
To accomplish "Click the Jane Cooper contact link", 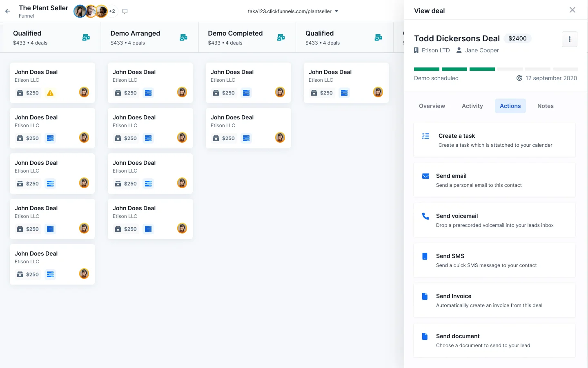I will pyautogui.click(x=482, y=50).
